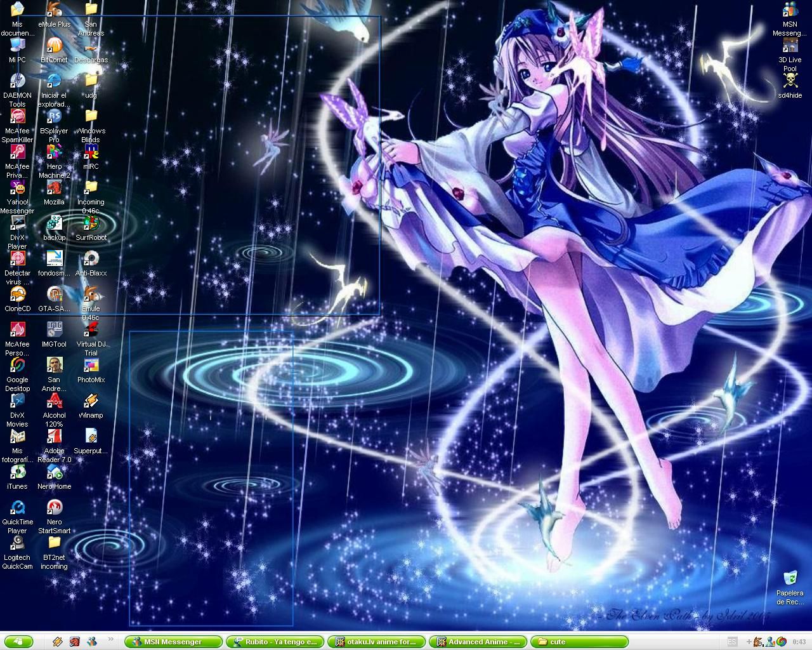The width and height of the screenshot is (812, 650).
Task: Open the eMule Plus desktop icon
Action: (54, 14)
